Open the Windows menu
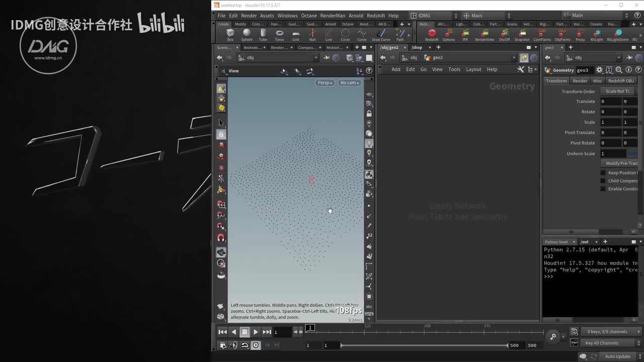This screenshot has height=362, width=644. click(287, 16)
